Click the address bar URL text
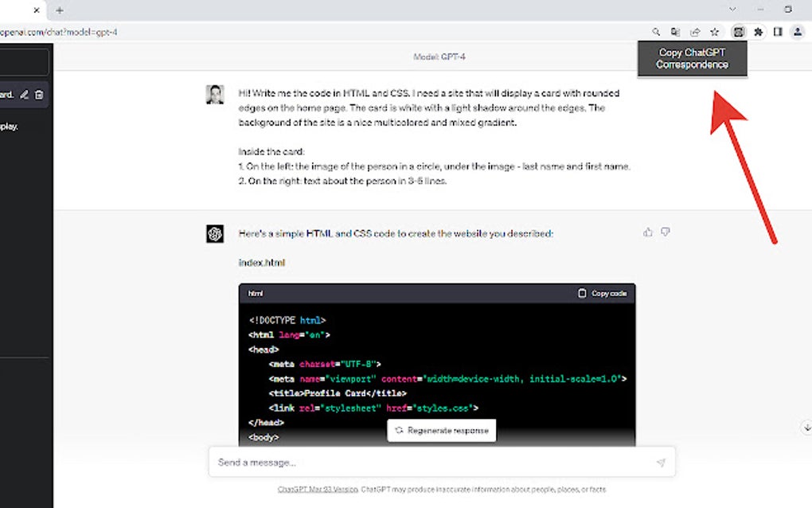 (59, 32)
